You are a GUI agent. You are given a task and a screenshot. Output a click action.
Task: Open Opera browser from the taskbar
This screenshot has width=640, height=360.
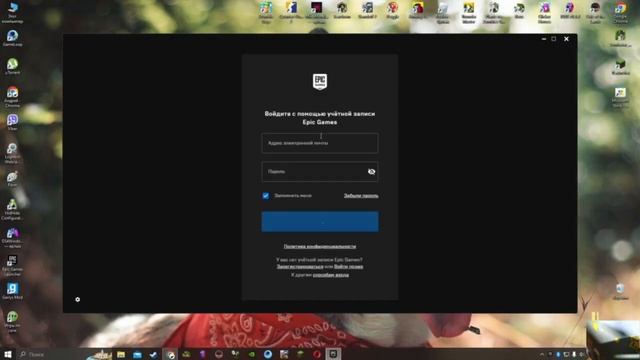(317, 354)
